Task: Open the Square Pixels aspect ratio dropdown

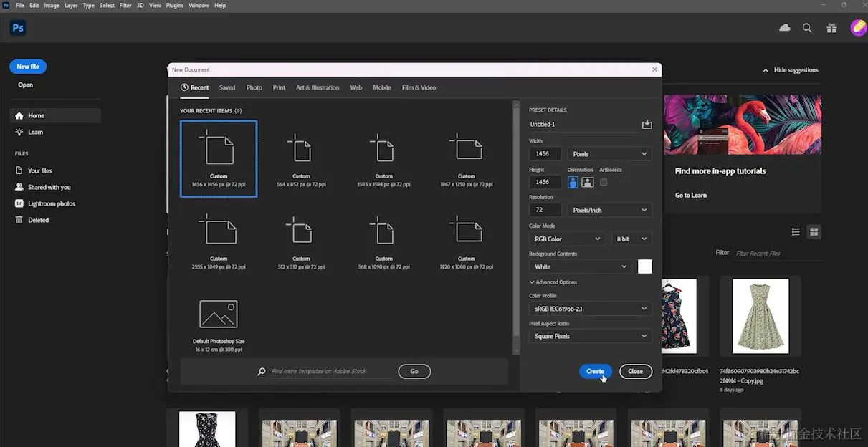Action: coord(590,336)
